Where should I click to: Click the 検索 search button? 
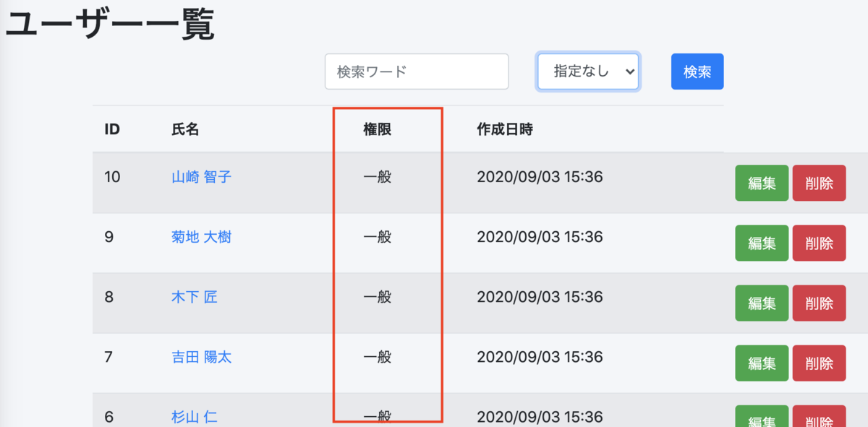click(697, 71)
